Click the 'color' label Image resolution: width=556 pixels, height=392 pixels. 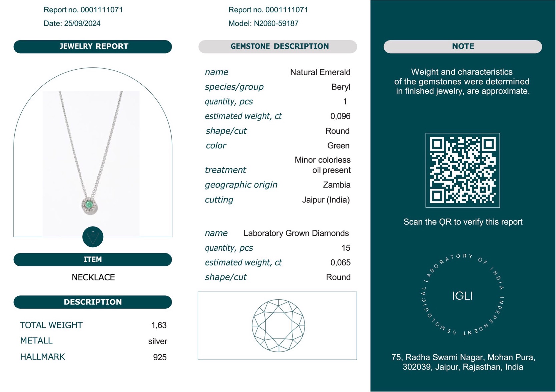coord(216,146)
